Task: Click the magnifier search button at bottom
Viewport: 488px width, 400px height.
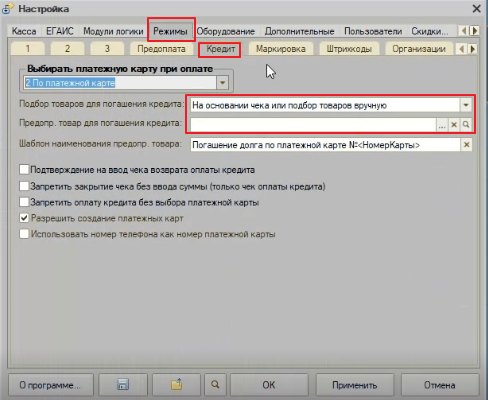Action: click(x=215, y=385)
